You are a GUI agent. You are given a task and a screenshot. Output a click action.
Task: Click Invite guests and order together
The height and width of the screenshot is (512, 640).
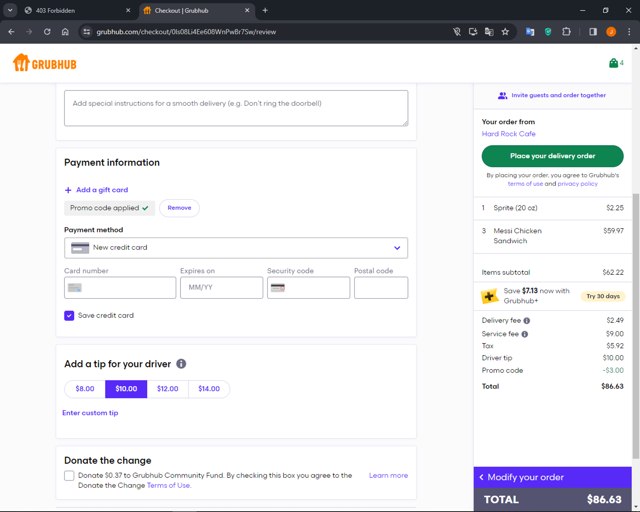(x=558, y=95)
